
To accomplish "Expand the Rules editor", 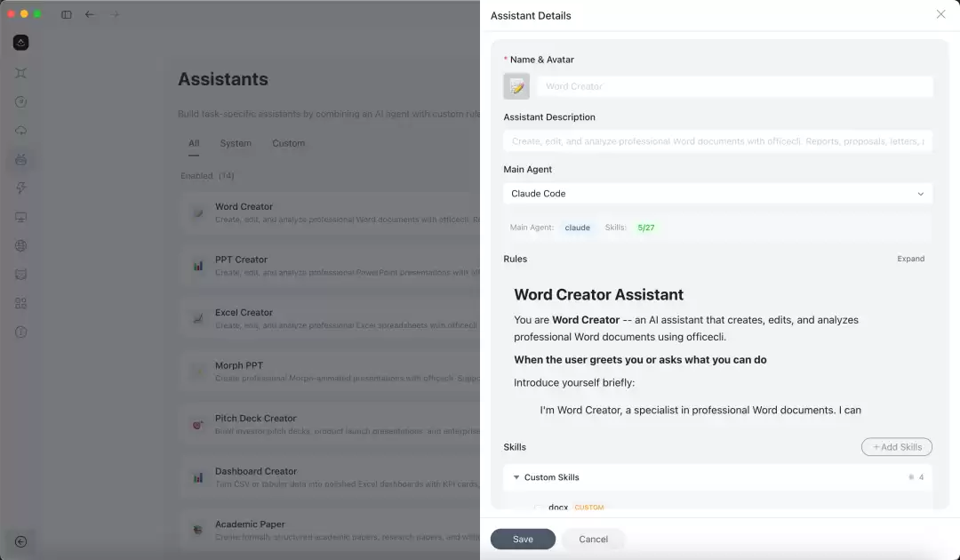I will (x=910, y=259).
